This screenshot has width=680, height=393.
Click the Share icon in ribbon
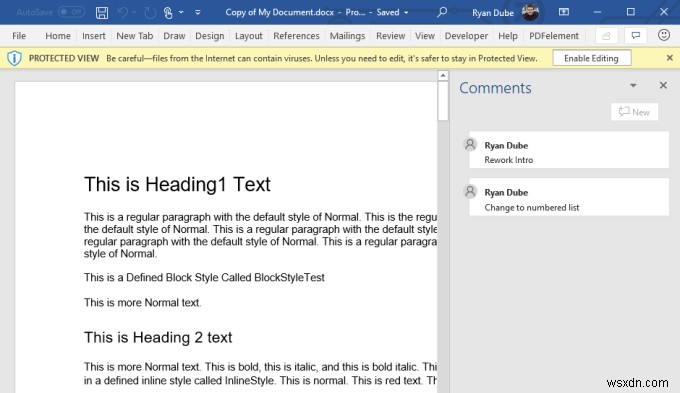[606, 36]
